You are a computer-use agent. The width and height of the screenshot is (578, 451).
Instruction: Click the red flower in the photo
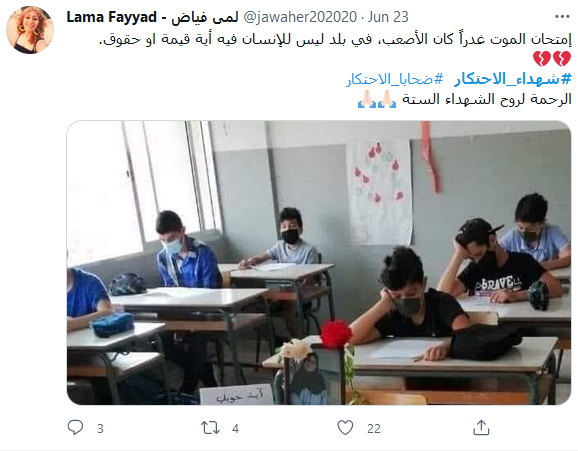click(336, 334)
